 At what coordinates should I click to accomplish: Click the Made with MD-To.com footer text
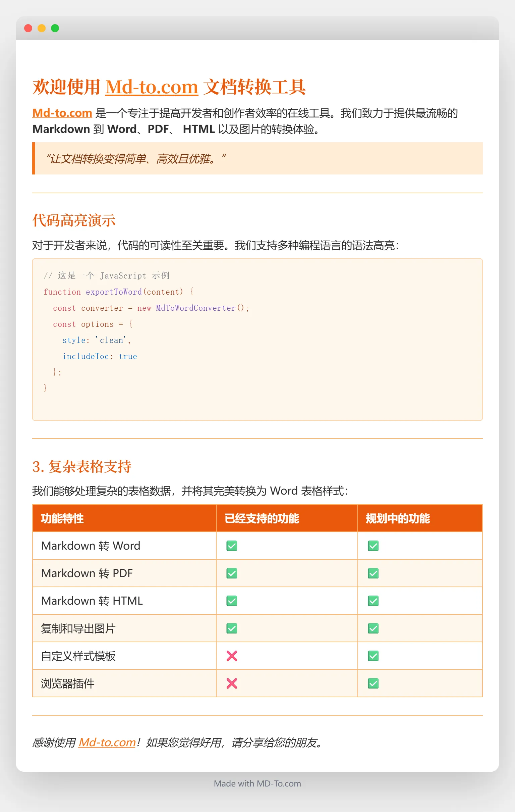257,783
